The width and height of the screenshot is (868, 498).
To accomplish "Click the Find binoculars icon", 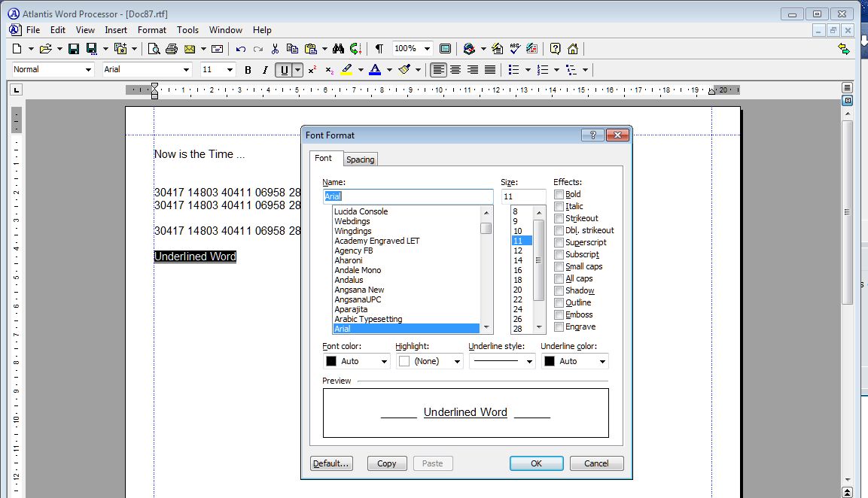I will (x=338, y=49).
